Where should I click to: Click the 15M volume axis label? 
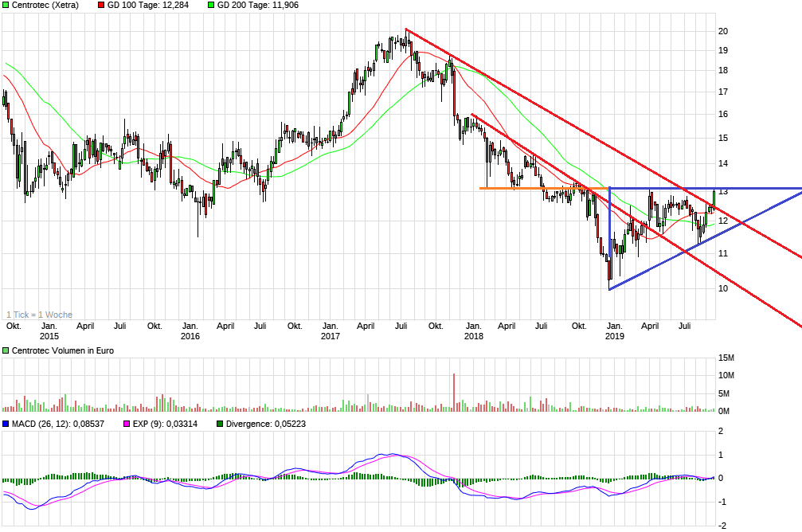pos(727,356)
